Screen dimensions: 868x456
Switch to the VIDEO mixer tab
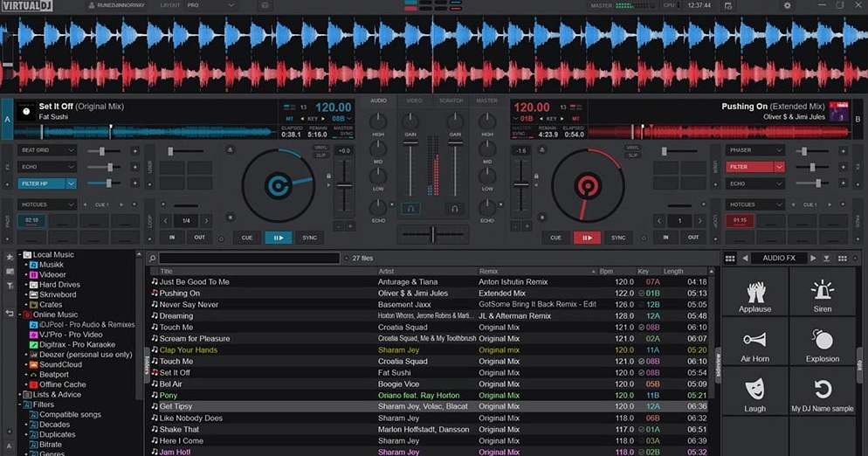[414, 100]
